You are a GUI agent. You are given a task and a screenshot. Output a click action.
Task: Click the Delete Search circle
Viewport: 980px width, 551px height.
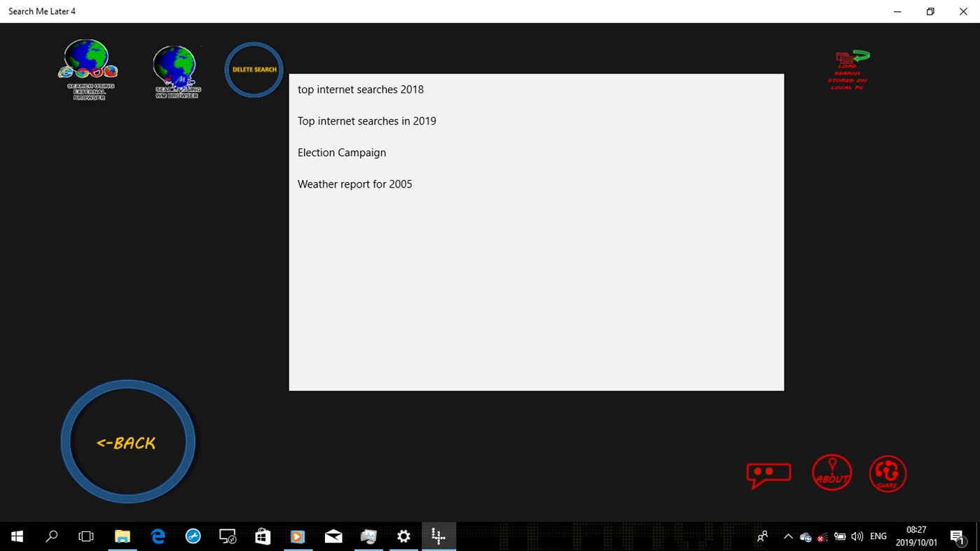tap(254, 69)
